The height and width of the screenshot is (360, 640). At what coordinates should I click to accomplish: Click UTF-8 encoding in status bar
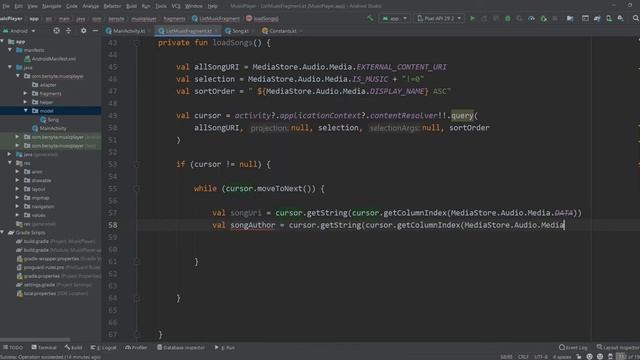[541, 357]
